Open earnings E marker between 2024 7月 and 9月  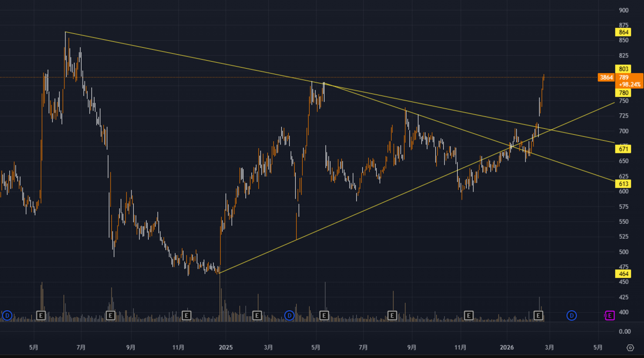(x=111, y=315)
